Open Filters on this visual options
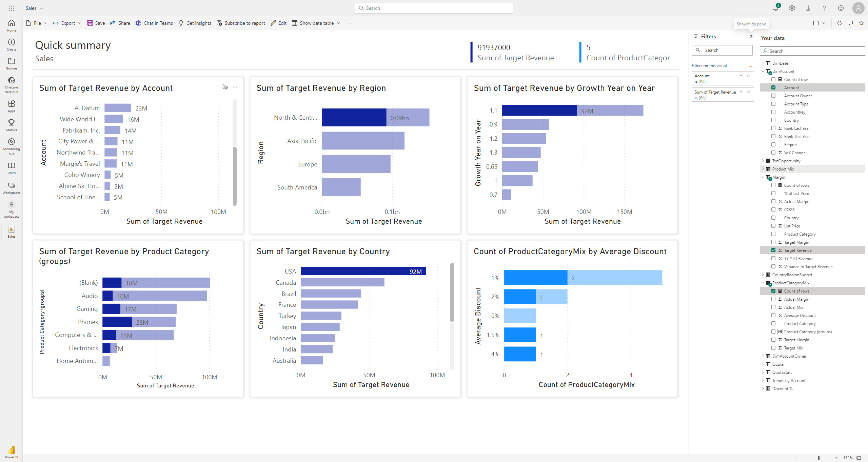Screen dimensions: 868x462 [751, 66]
